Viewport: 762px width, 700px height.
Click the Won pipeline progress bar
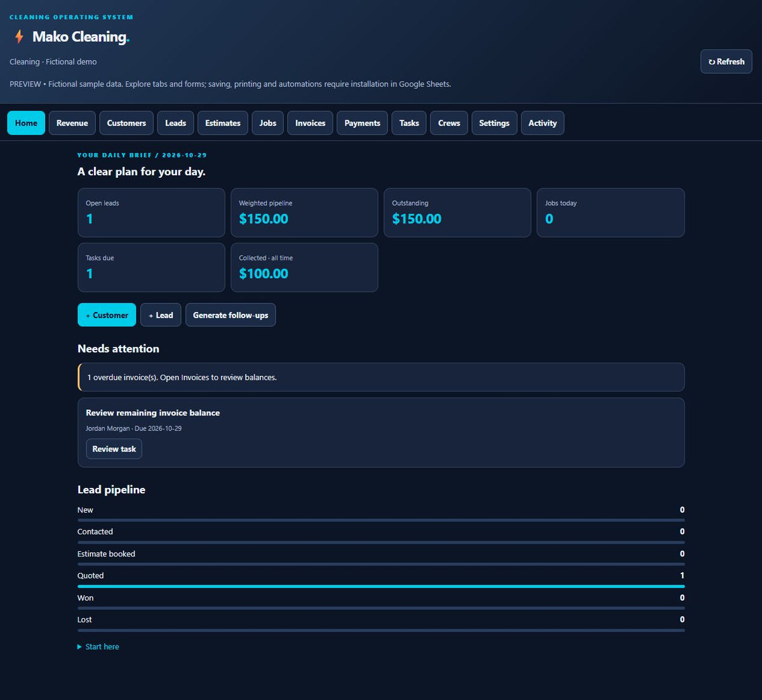tap(381, 609)
